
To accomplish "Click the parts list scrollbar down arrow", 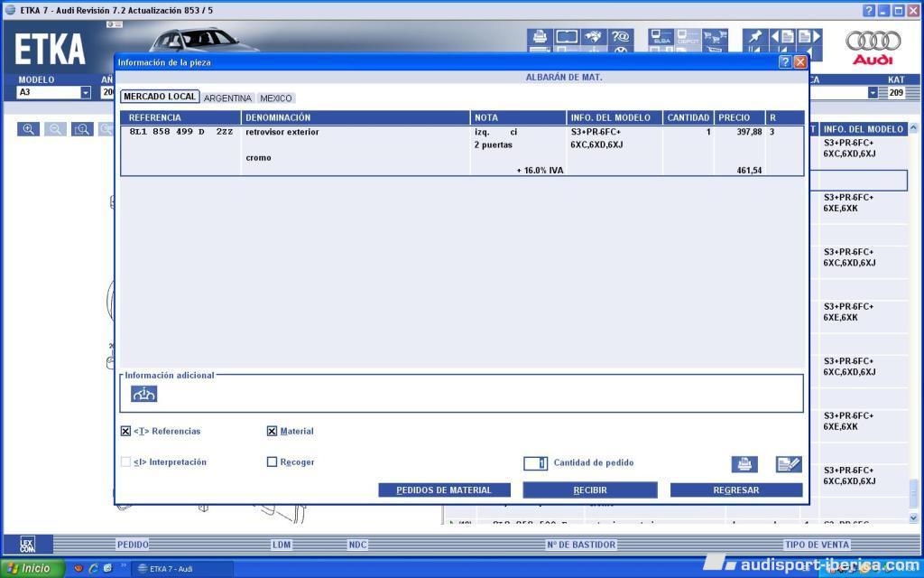I will pos(913,517).
